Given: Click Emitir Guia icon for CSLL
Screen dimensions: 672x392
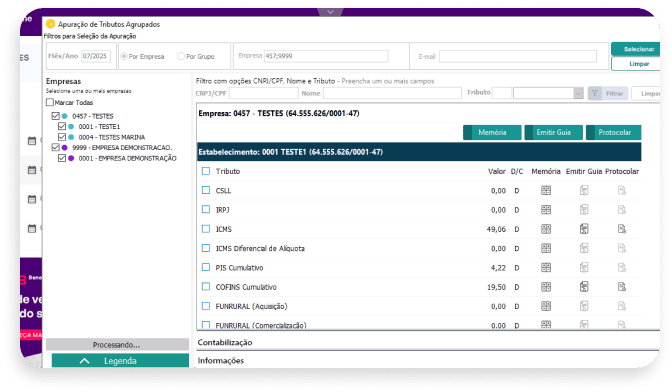Looking at the screenshot, I should click(584, 190).
